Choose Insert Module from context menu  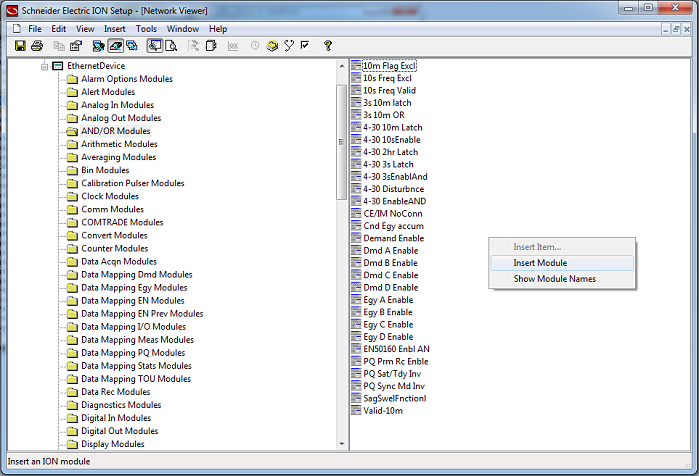pyautogui.click(x=562, y=263)
